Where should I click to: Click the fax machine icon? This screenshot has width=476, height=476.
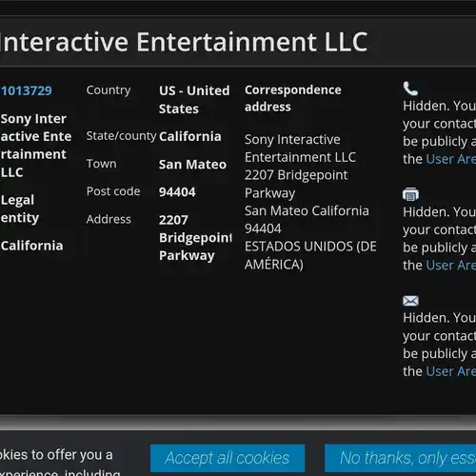coord(410,194)
